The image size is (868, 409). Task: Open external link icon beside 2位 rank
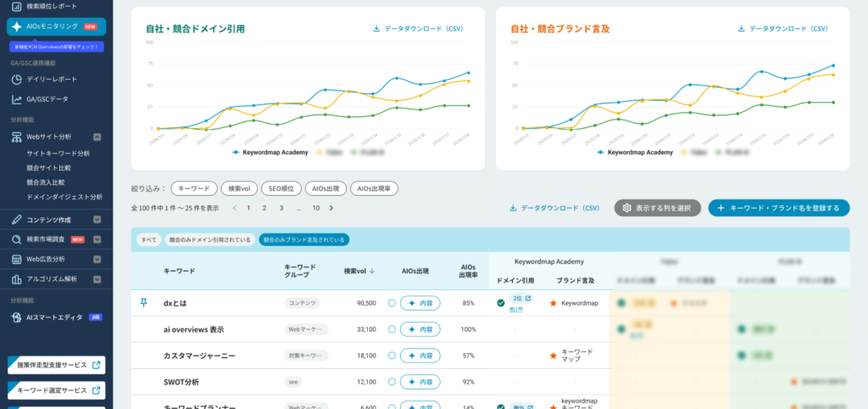528,299
